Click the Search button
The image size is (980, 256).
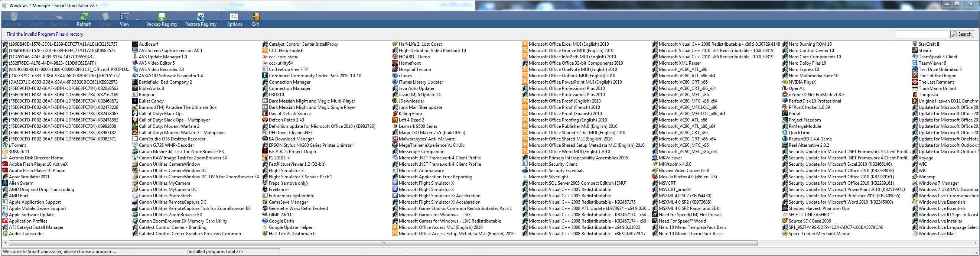(x=962, y=34)
